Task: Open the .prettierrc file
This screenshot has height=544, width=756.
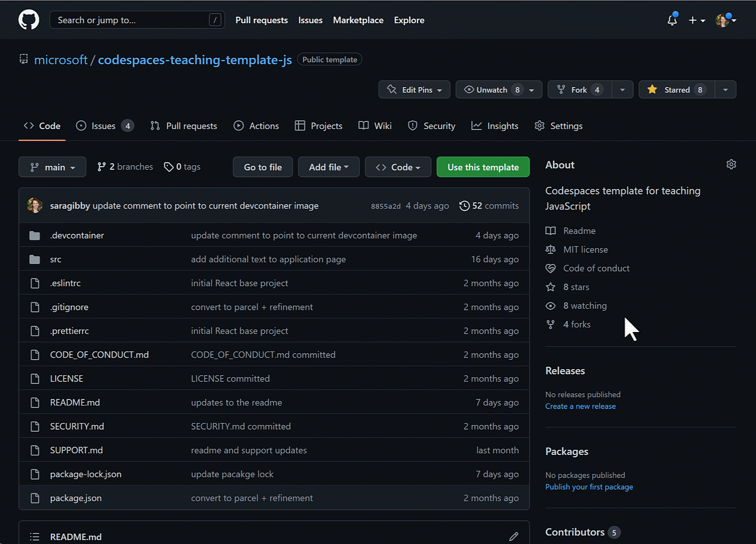Action: coord(70,331)
